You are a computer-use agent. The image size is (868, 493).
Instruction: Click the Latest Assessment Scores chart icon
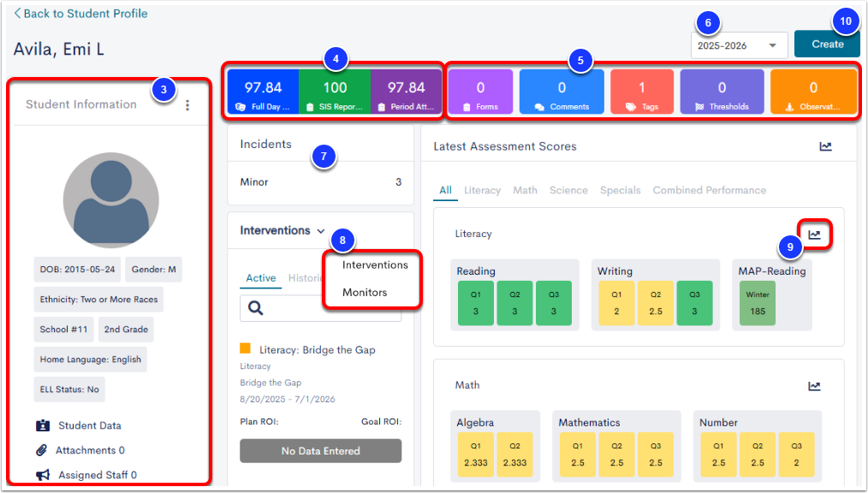point(825,146)
